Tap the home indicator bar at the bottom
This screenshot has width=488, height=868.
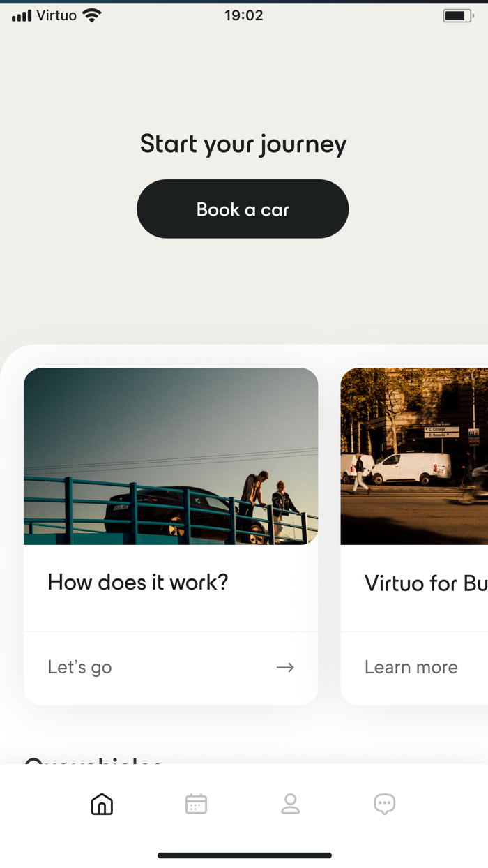click(x=244, y=855)
